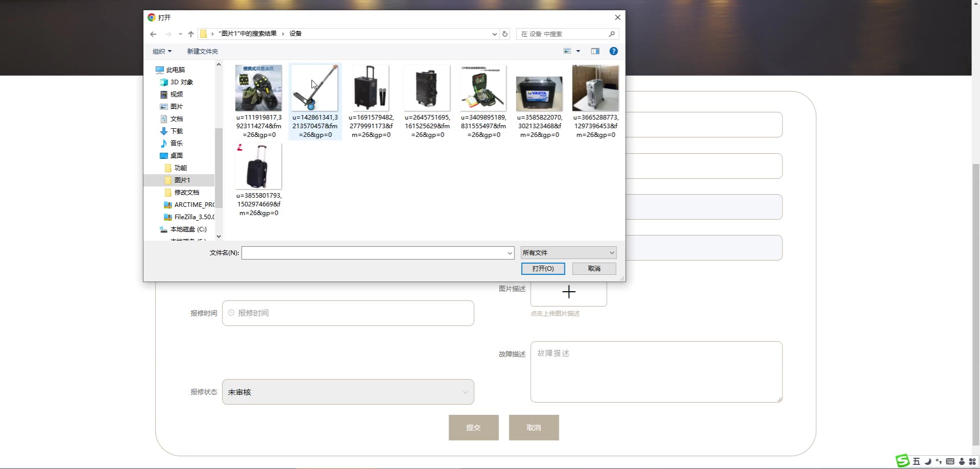980x469 pixels.
Task: Click the back navigation arrow
Action: (x=153, y=34)
